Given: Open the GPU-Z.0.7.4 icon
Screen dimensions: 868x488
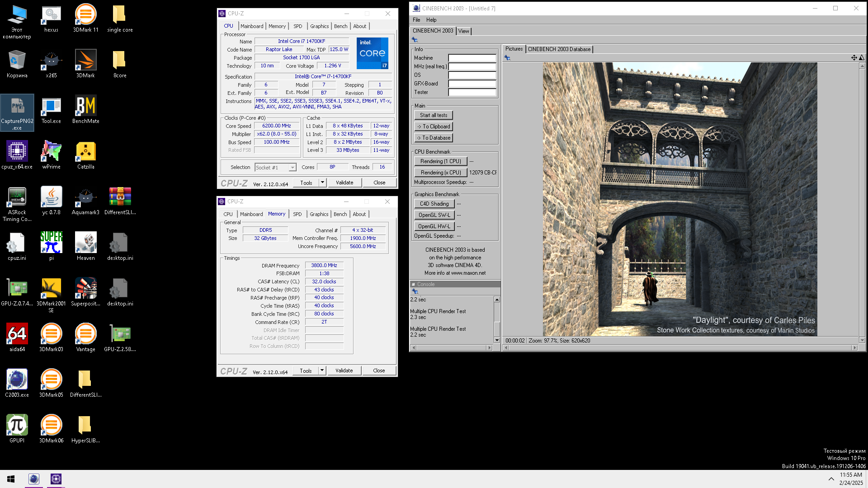Looking at the screenshot, I should (17, 292).
